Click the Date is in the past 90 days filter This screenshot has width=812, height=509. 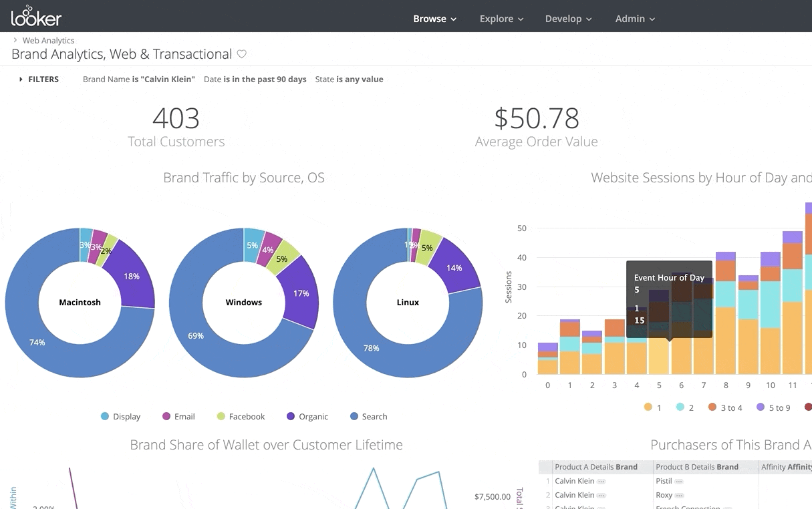click(255, 79)
